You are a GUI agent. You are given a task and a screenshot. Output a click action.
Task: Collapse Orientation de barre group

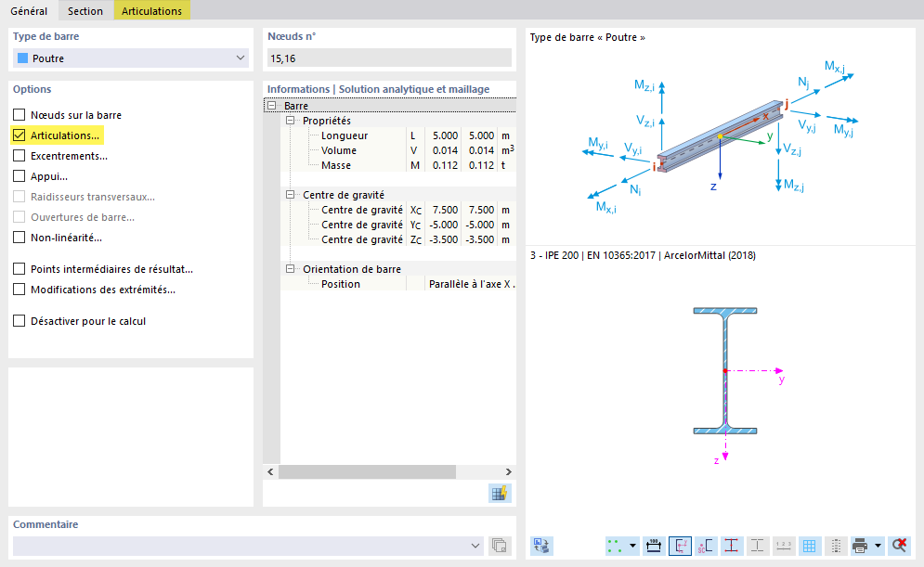pyautogui.click(x=290, y=268)
